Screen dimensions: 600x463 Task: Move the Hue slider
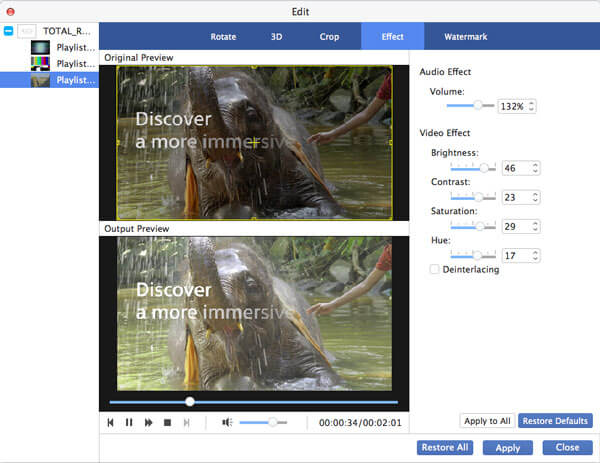tap(473, 255)
